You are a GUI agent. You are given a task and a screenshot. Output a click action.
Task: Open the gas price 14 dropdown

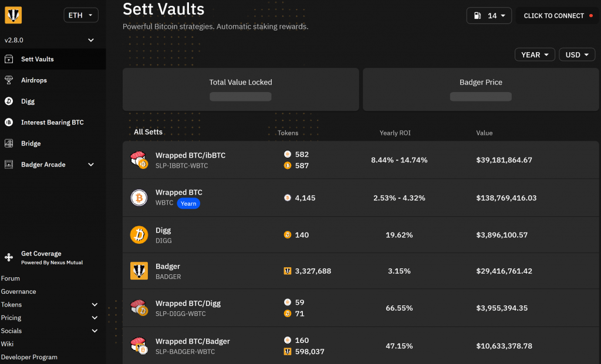coord(489,16)
